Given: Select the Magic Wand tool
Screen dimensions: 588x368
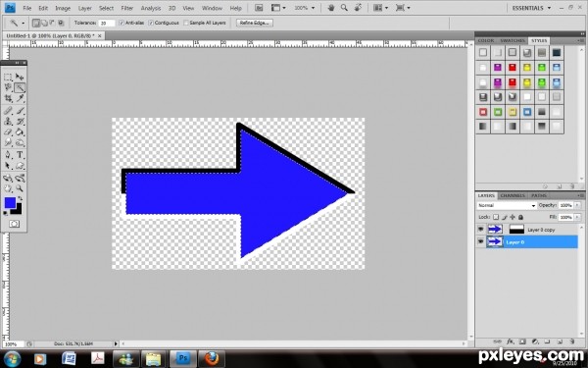Looking at the screenshot, I should tap(20, 87).
